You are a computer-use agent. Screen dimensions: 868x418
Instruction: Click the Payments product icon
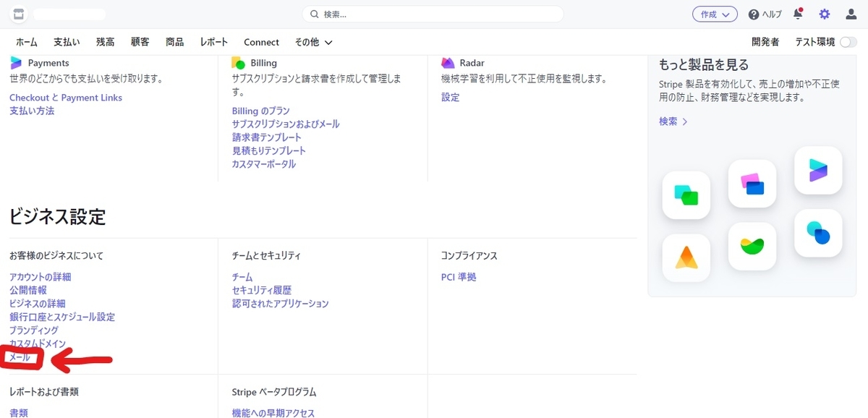pos(16,63)
